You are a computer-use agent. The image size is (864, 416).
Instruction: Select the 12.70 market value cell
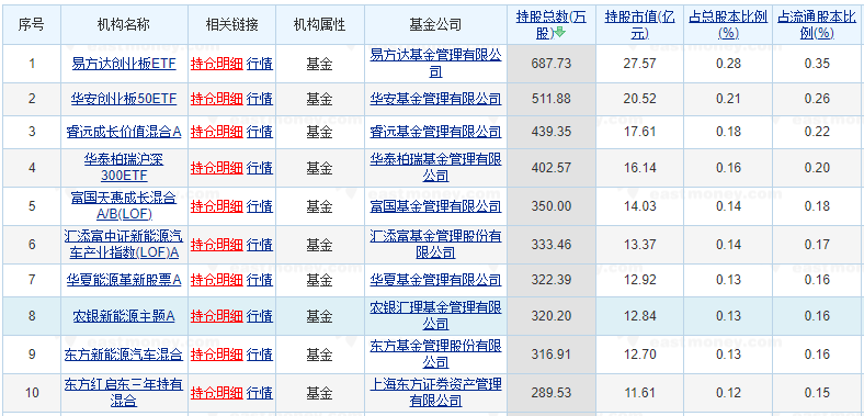[640, 354]
